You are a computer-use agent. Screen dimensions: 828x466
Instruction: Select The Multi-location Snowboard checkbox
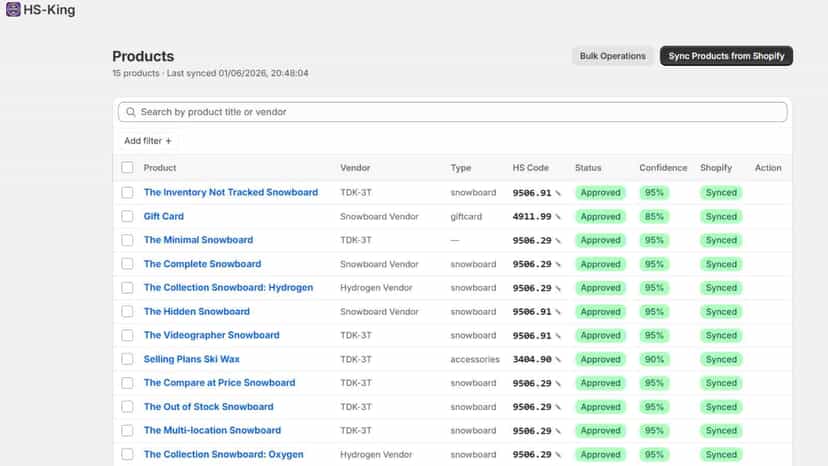[127, 430]
